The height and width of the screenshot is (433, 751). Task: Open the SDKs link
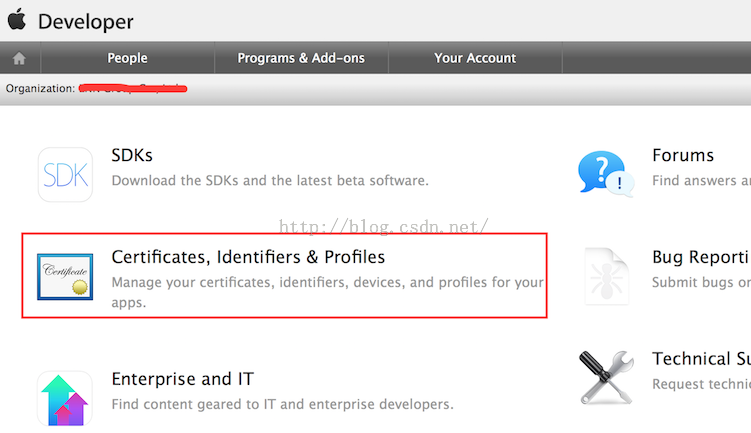tap(132, 155)
